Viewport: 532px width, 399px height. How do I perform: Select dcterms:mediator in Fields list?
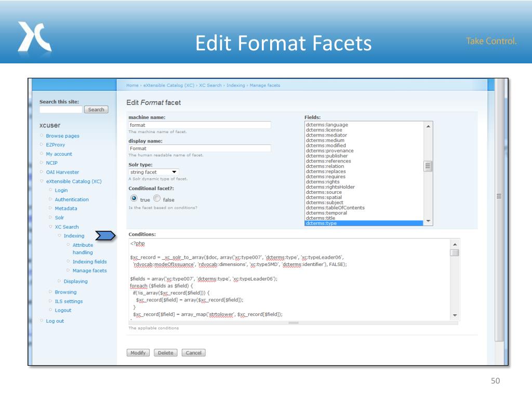pos(326,135)
